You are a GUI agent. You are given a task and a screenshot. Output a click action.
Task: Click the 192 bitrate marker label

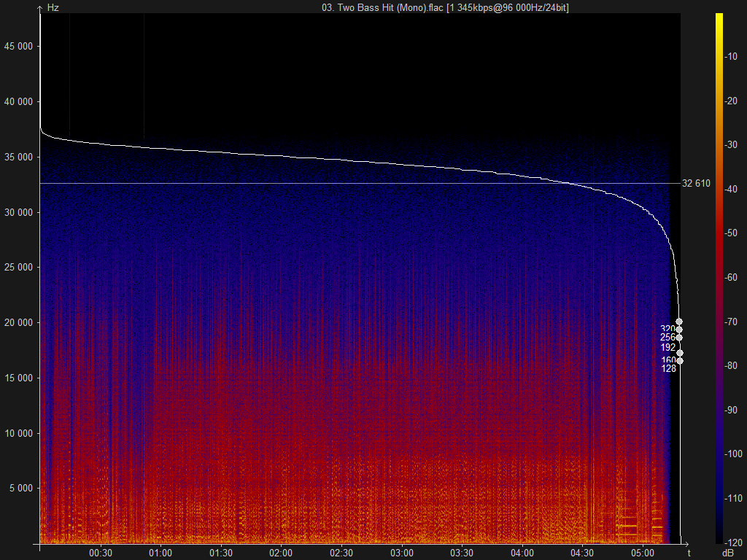(x=668, y=347)
